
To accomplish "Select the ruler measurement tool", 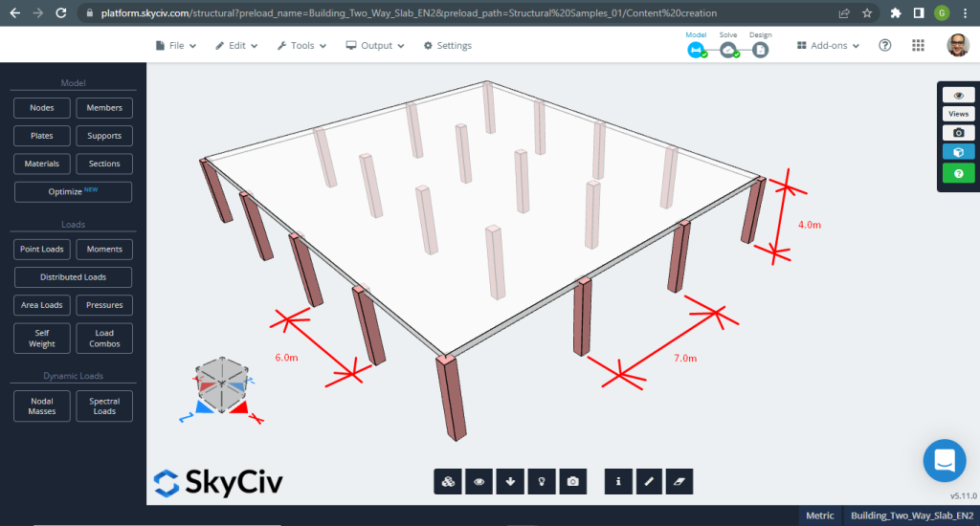I will click(x=649, y=482).
